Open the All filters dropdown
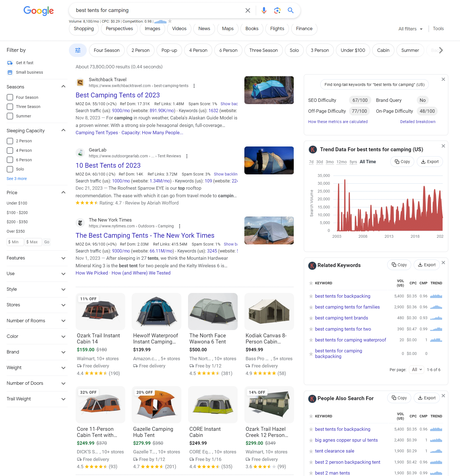 (410, 29)
